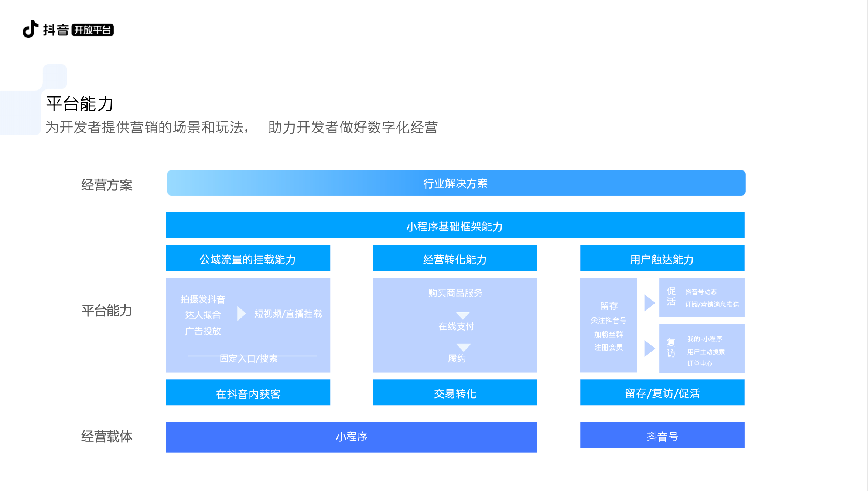Viewport: 868px width, 491px height.
Task: Click the down arrow above 在线支付
Action: [462, 315]
